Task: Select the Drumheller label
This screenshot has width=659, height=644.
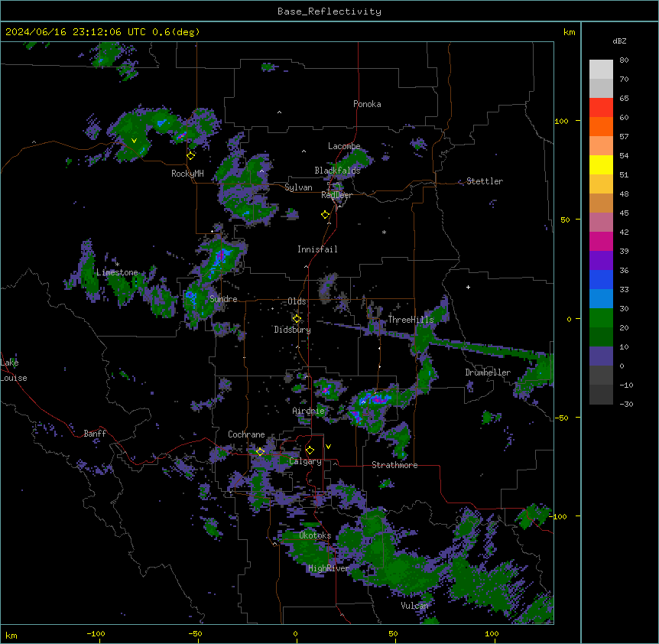Action: pos(488,372)
